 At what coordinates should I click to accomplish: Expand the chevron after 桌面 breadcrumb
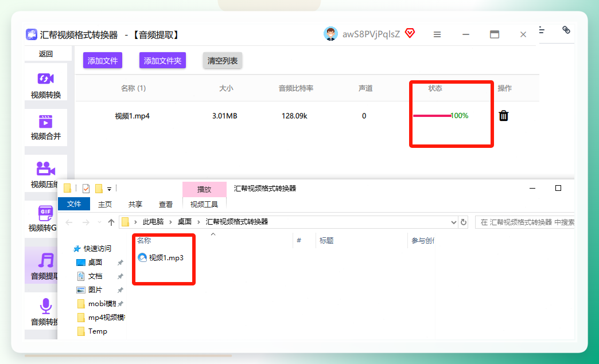pyautogui.click(x=199, y=222)
